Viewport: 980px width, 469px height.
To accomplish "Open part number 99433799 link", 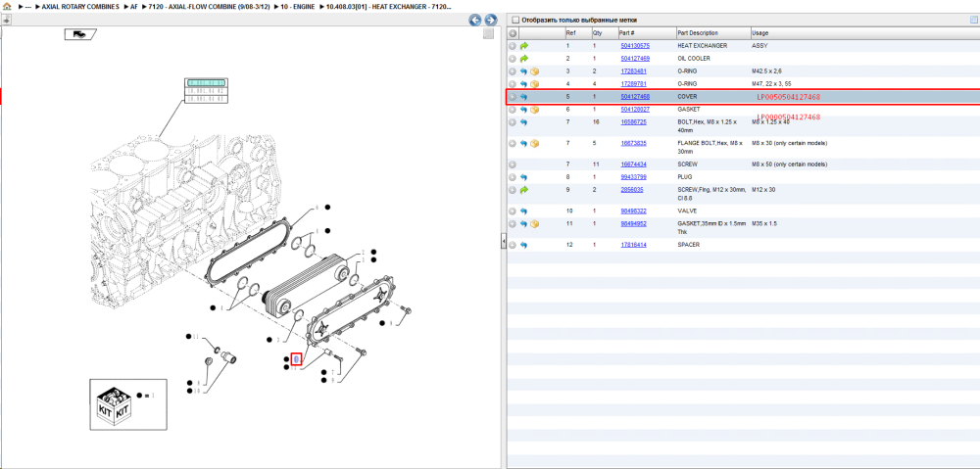I will (633, 177).
